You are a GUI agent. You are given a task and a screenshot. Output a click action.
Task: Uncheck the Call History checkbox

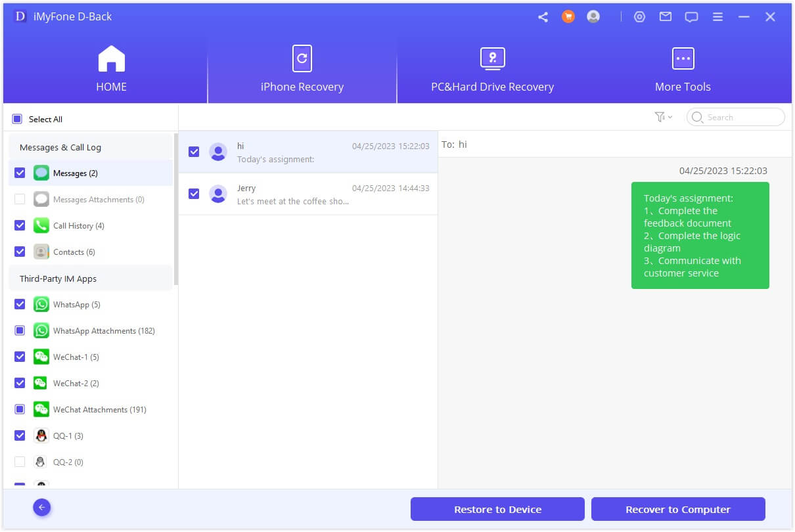tap(20, 226)
